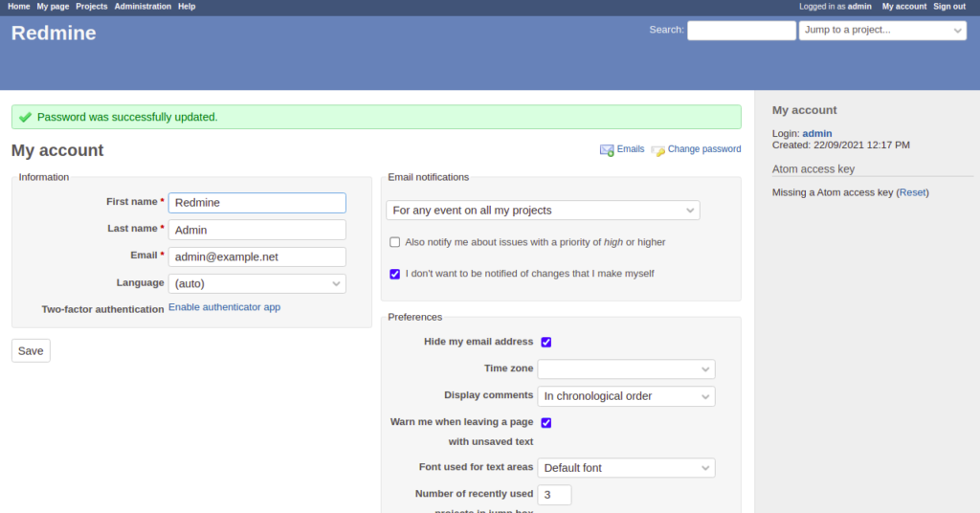Viewport: 980px width, 513px height.
Task: Click the Change password key icon
Action: pos(657,150)
